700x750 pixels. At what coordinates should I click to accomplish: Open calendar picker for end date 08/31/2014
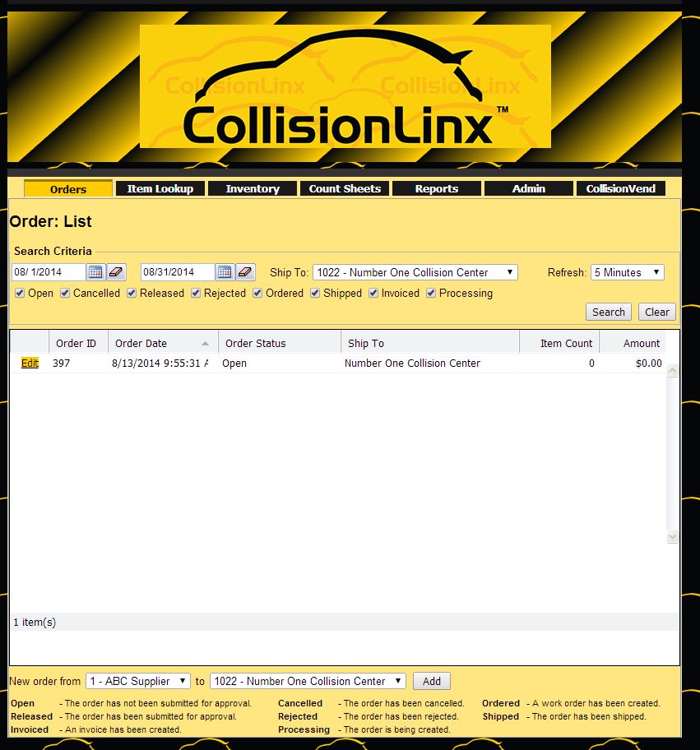point(225,272)
